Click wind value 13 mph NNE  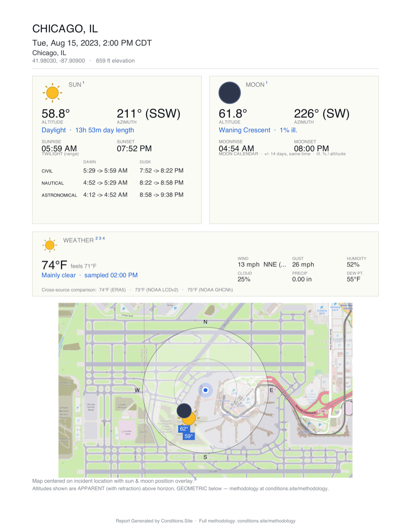click(x=262, y=264)
